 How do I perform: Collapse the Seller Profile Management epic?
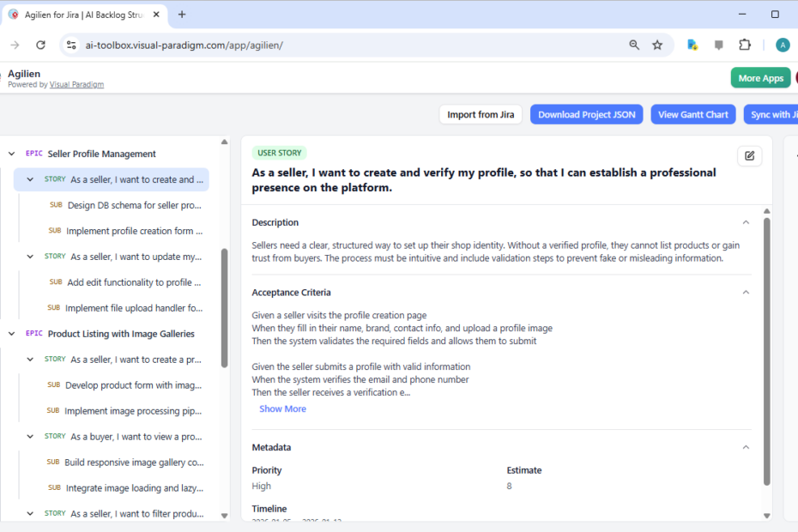pyautogui.click(x=12, y=154)
